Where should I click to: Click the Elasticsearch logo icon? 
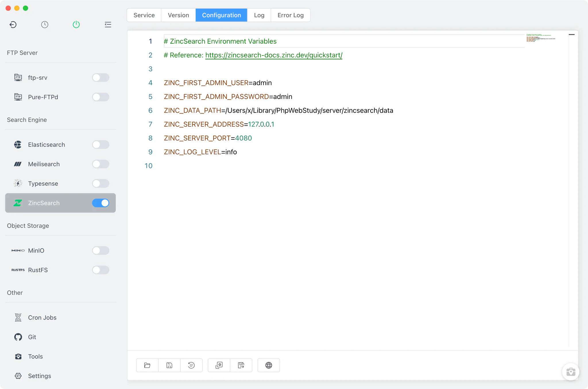coord(18,145)
